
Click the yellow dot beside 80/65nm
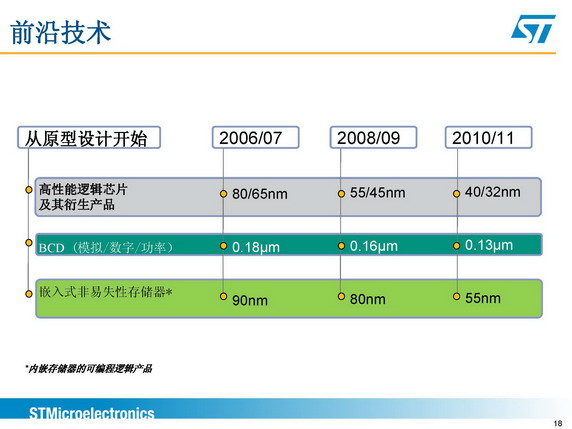tap(224, 194)
